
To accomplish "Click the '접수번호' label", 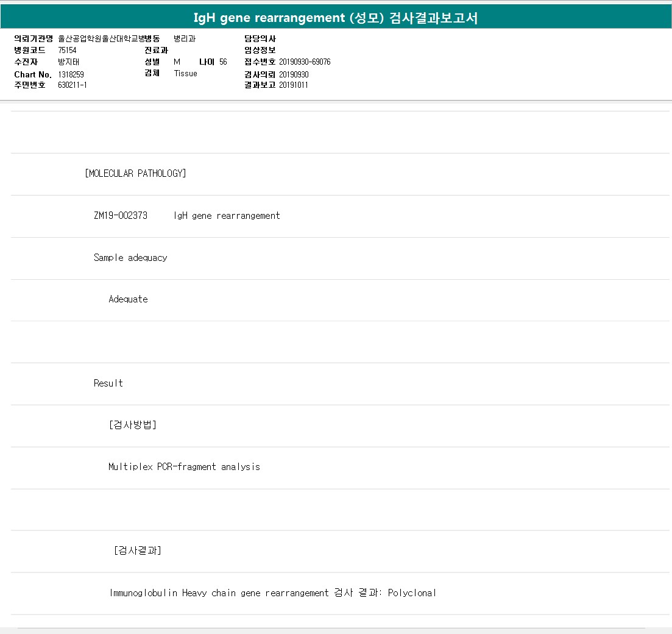I will (260, 62).
